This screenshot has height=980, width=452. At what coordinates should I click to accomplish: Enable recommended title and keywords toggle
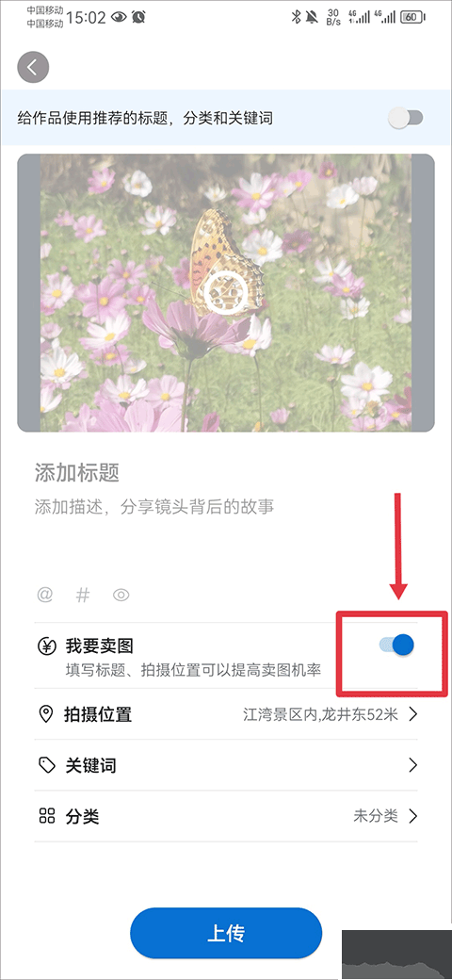pos(405,118)
